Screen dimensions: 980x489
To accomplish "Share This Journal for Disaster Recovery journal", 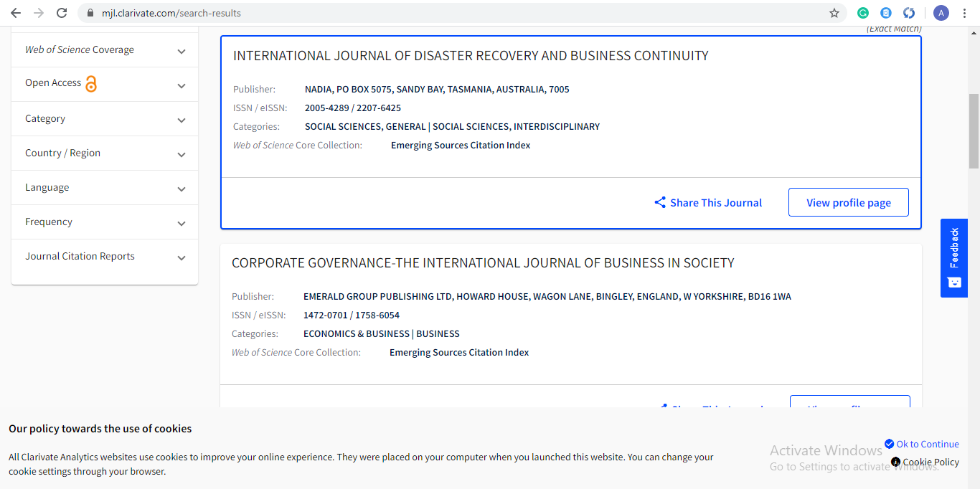I will click(x=708, y=202).
